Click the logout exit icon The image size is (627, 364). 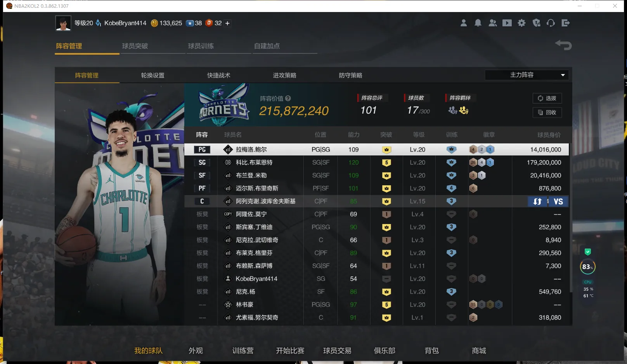[566, 23]
